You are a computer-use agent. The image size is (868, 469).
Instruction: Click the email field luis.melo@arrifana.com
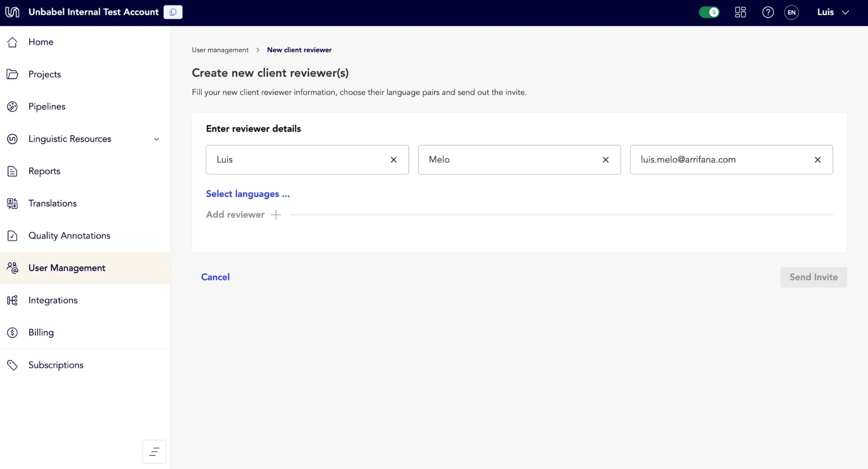click(x=731, y=160)
